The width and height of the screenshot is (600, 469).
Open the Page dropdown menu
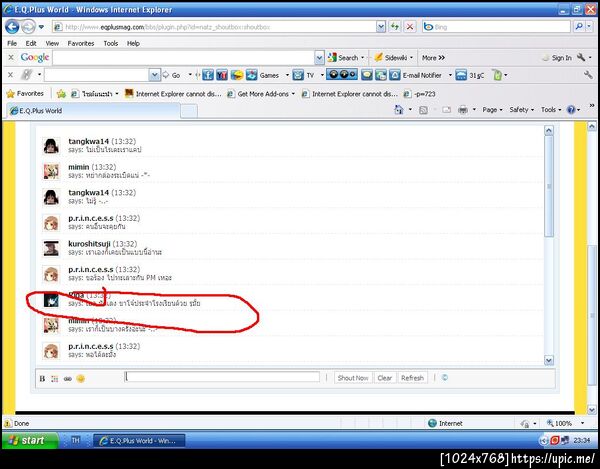coord(492,110)
